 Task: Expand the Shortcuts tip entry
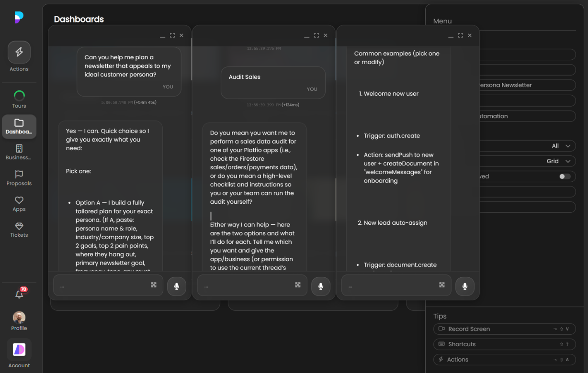click(504, 344)
